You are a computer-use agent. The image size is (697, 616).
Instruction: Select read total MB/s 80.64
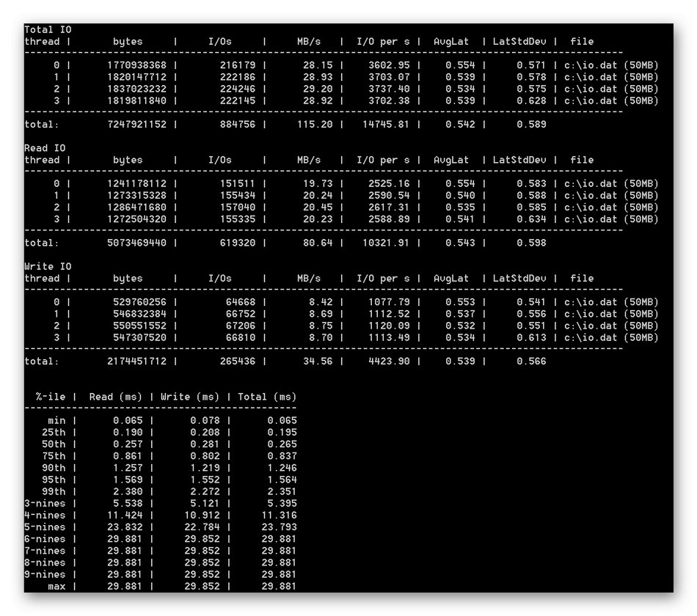(x=318, y=243)
